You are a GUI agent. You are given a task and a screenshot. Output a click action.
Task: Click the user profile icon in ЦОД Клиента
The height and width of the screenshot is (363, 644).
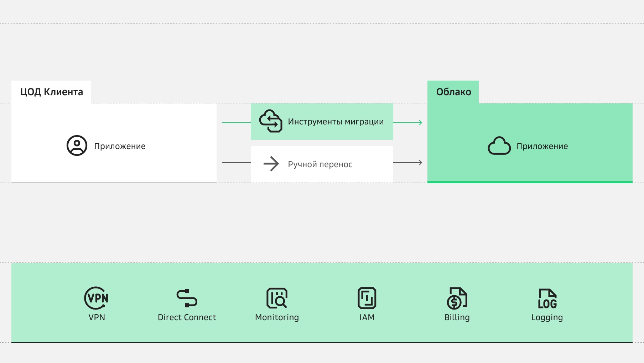77,145
